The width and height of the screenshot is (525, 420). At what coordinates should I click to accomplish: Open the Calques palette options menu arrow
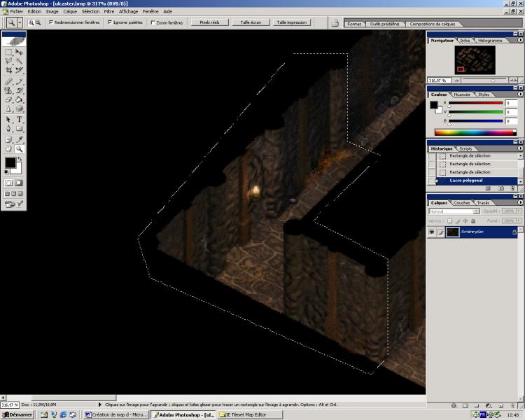click(520, 202)
